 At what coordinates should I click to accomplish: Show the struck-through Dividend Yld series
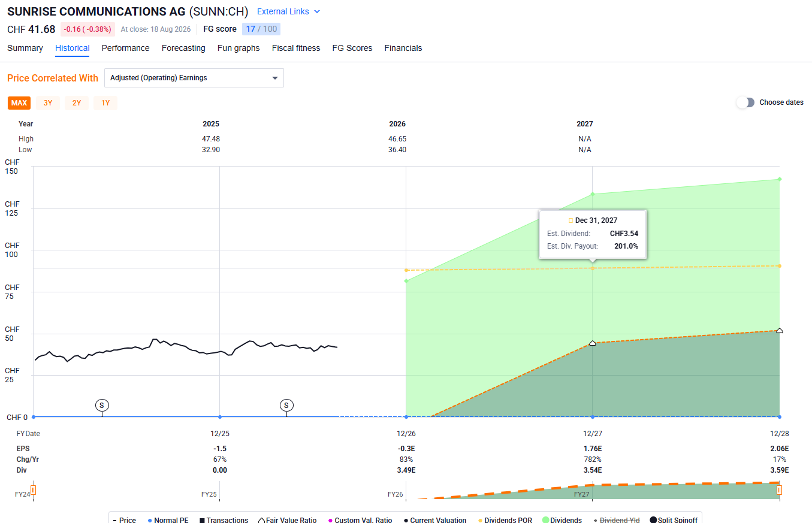[617, 520]
